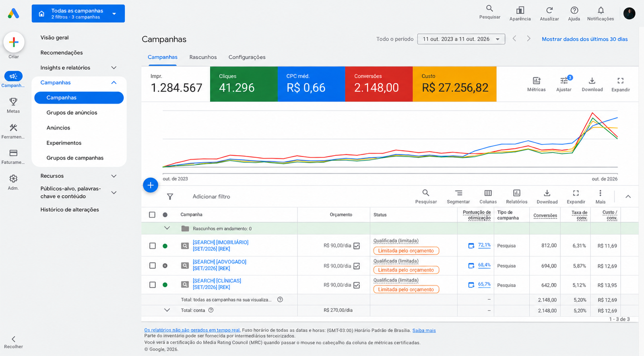Click blue round plus button above filter

click(x=151, y=185)
